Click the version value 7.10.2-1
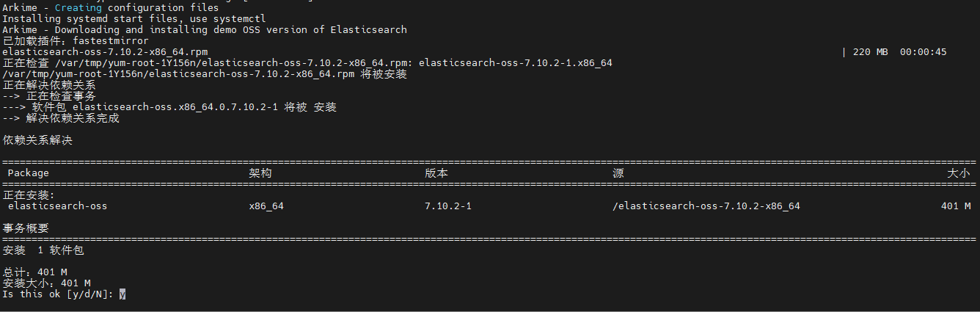 tap(448, 206)
